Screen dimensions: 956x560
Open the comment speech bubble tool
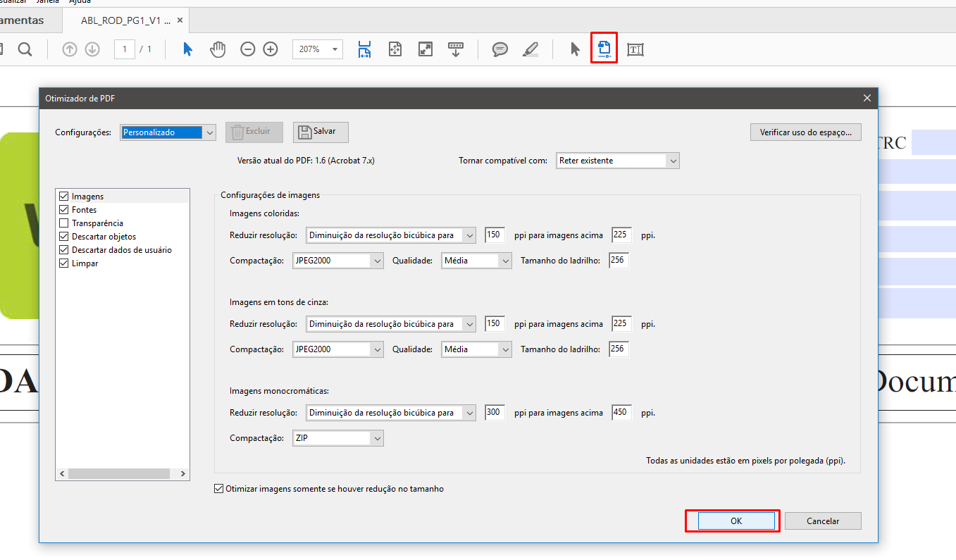coord(500,49)
